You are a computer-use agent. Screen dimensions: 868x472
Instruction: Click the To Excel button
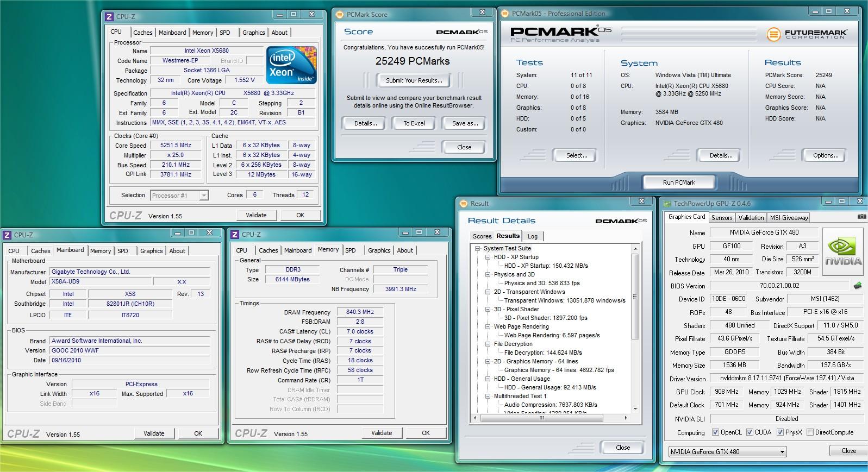click(414, 123)
